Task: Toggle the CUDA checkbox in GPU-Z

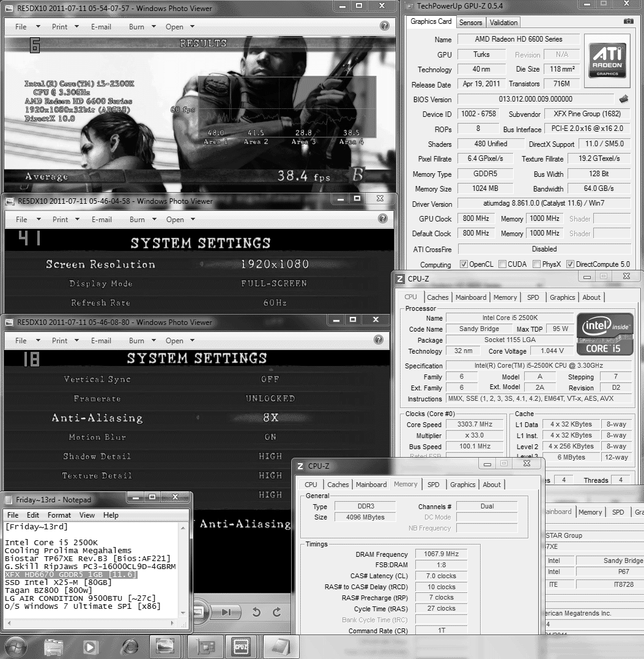Action: click(502, 264)
